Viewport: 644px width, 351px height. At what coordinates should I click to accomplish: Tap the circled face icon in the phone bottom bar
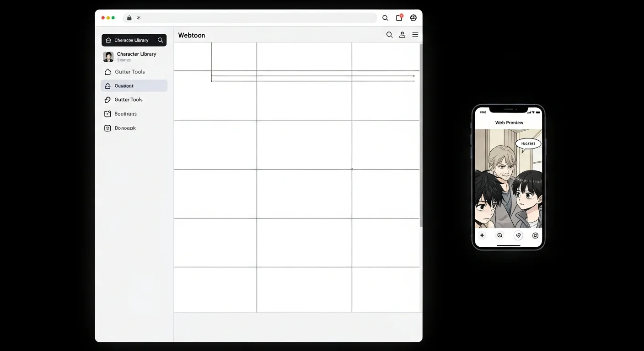coord(518,235)
